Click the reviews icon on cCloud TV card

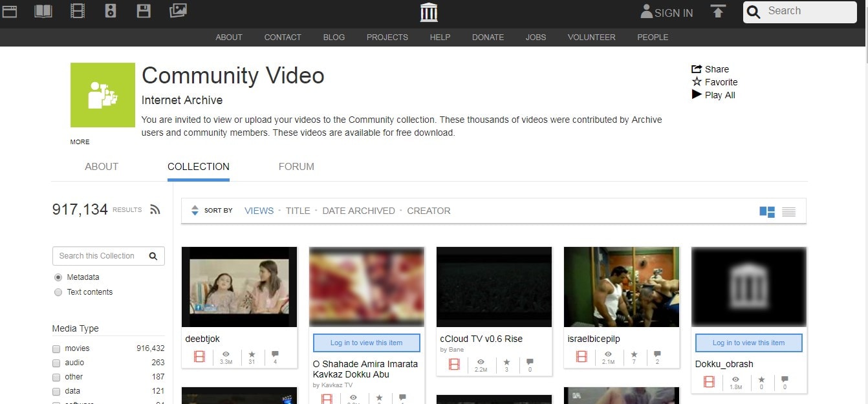[x=530, y=362]
